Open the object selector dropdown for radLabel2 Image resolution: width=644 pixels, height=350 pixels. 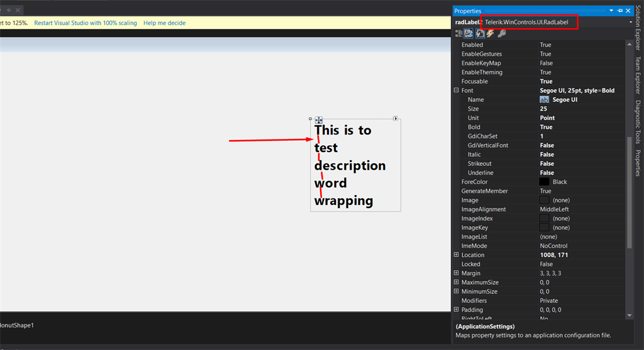(x=631, y=22)
